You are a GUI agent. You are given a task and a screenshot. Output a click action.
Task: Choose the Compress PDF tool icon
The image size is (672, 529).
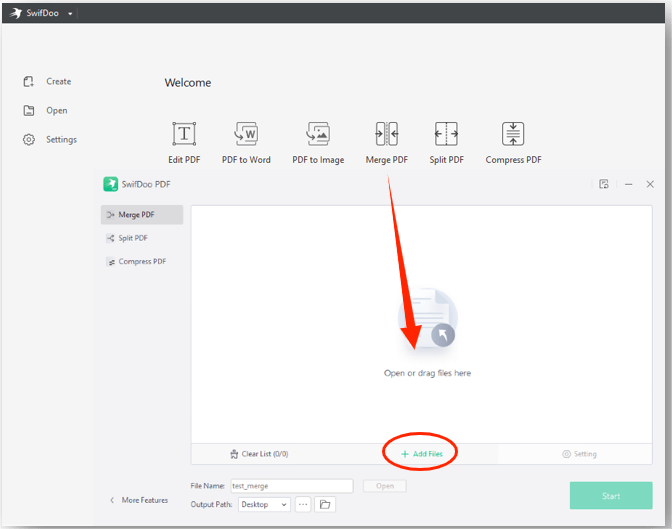(513, 134)
